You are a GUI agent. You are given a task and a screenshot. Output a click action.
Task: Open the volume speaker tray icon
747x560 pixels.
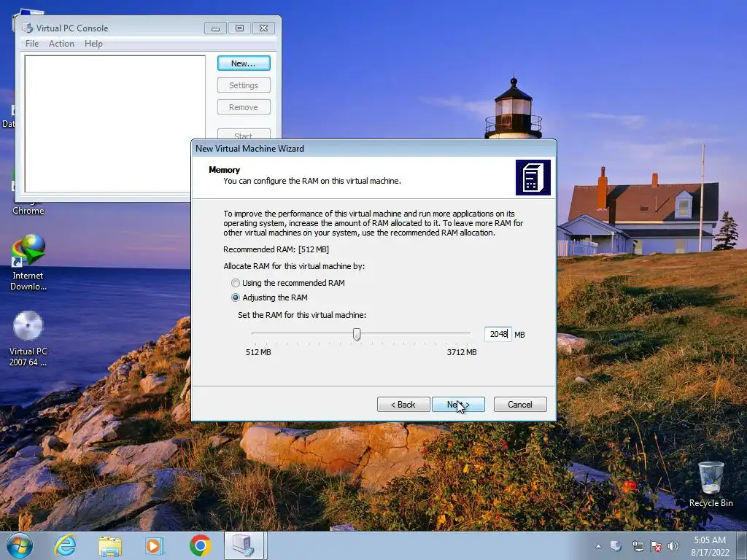[x=673, y=546]
